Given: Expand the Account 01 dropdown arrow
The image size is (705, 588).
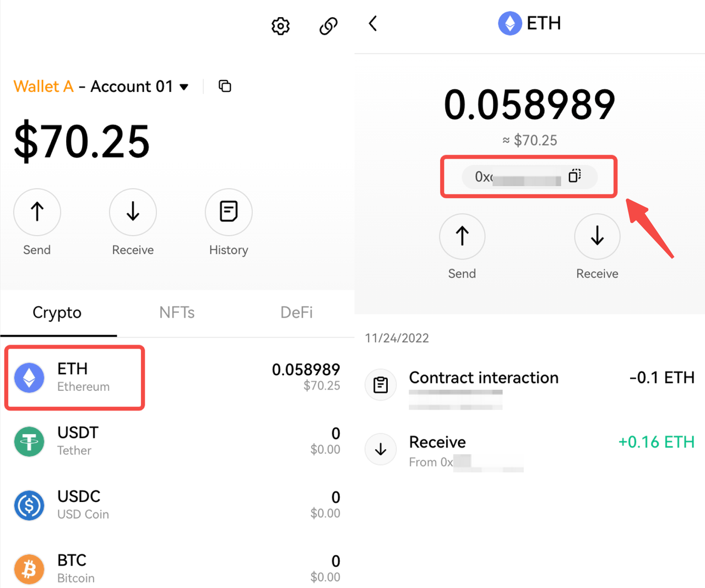Looking at the screenshot, I should coord(184,87).
